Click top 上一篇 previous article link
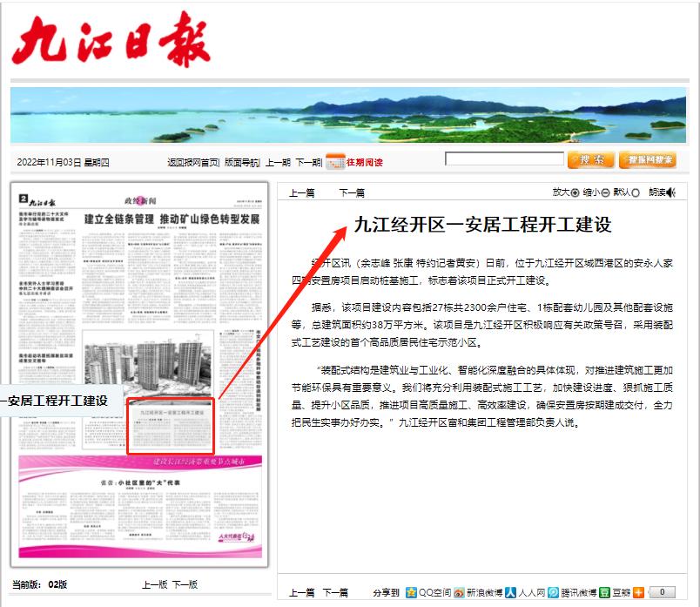 point(302,193)
